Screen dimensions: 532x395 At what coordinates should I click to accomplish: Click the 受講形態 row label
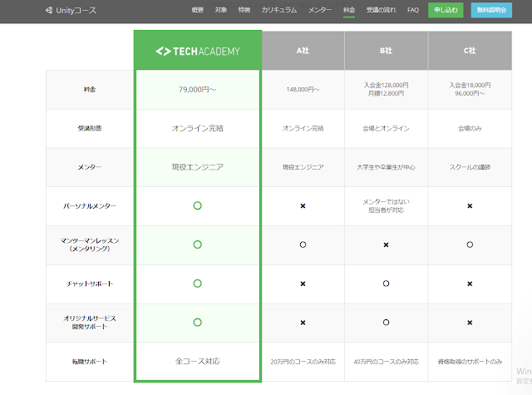pos(90,128)
